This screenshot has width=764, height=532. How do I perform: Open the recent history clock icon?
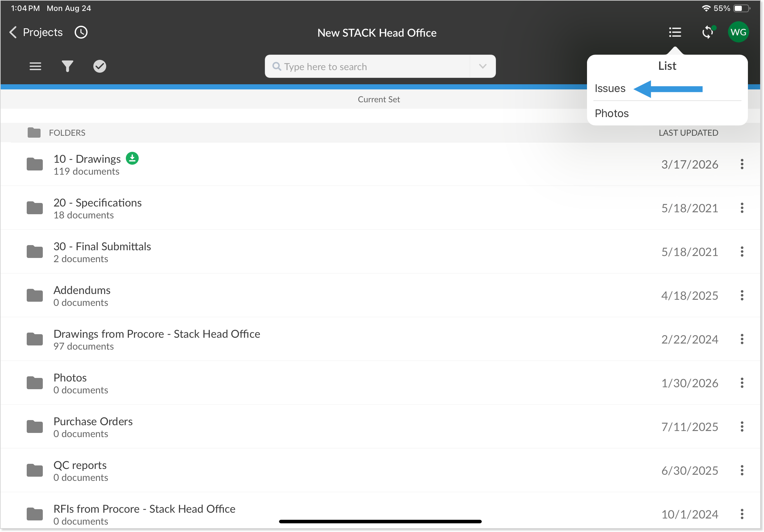tap(81, 32)
